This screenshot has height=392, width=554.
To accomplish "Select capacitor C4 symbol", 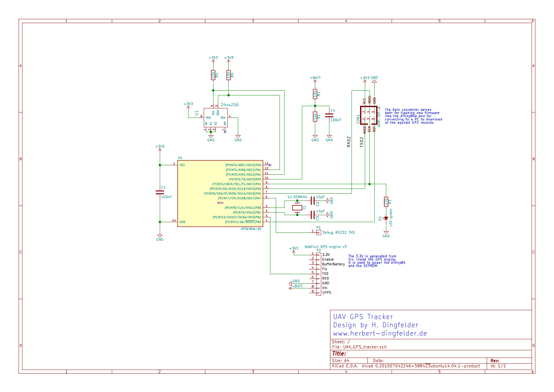I will [x=329, y=115].
